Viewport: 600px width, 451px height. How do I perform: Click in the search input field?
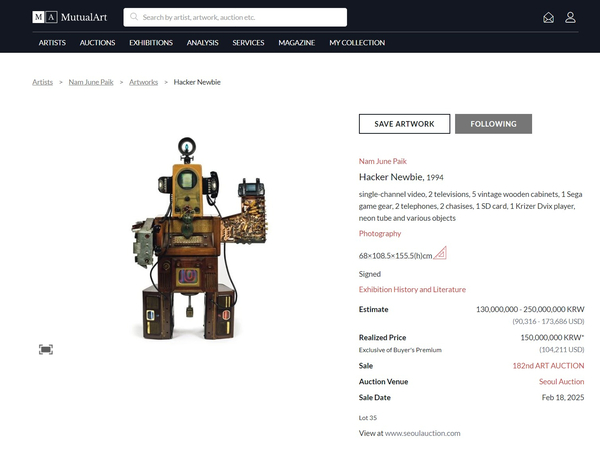click(x=240, y=17)
